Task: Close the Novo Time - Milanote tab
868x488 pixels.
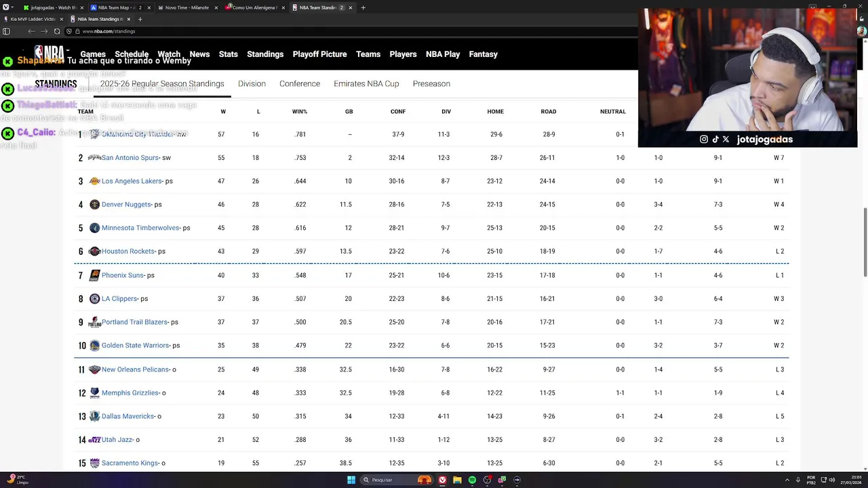Action: point(216,7)
